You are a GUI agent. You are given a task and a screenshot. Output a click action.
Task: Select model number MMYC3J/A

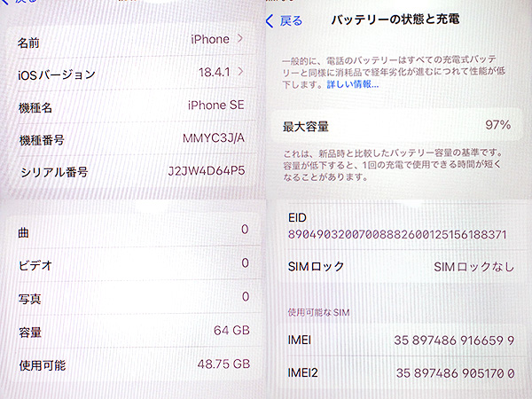tap(214, 137)
